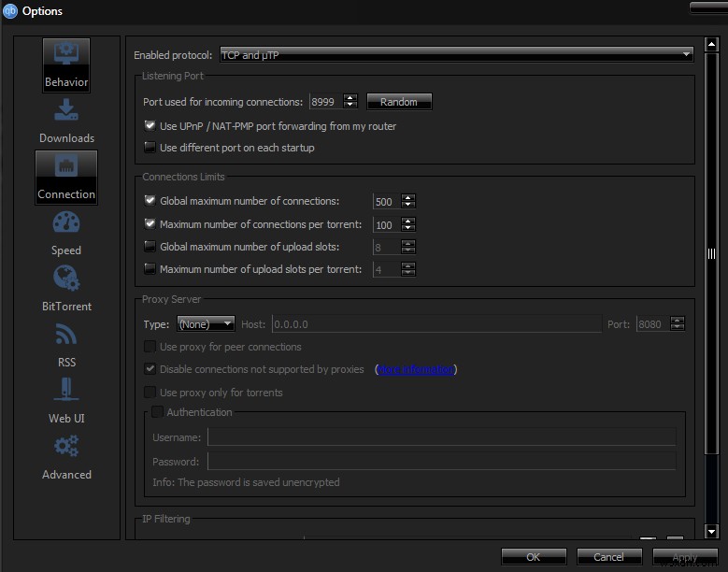Screen dimensions: 728x572
Task: Check Use proxy only for torrents
Action: 150,392
